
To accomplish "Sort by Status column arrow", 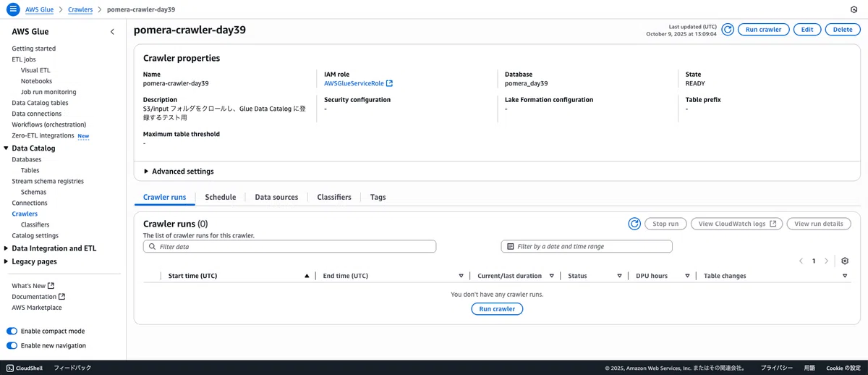I will pos(620,276).
